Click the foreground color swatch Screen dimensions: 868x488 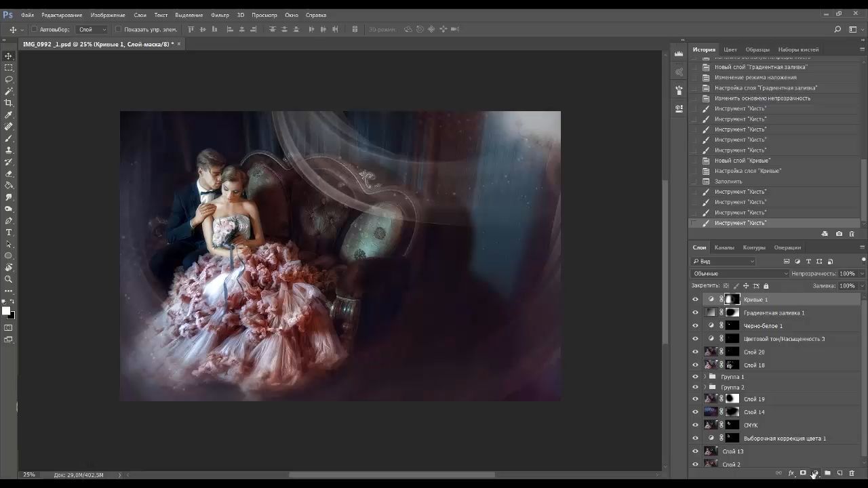click(6, 310)
